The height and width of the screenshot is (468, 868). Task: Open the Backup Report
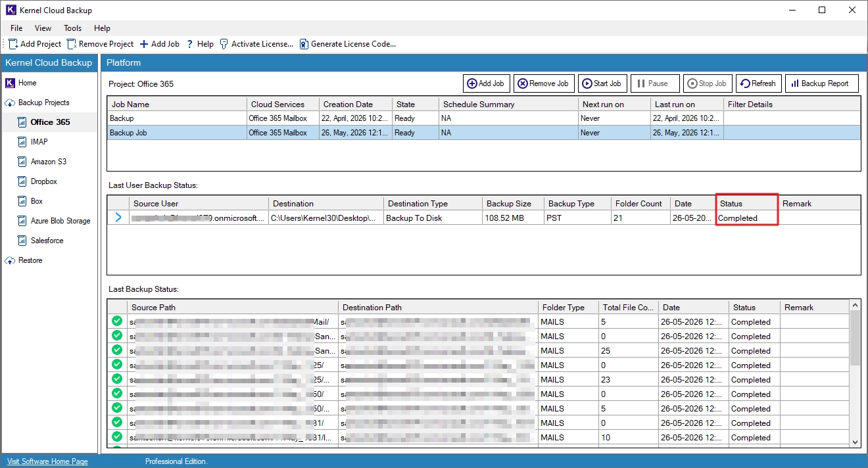(821, 83)
